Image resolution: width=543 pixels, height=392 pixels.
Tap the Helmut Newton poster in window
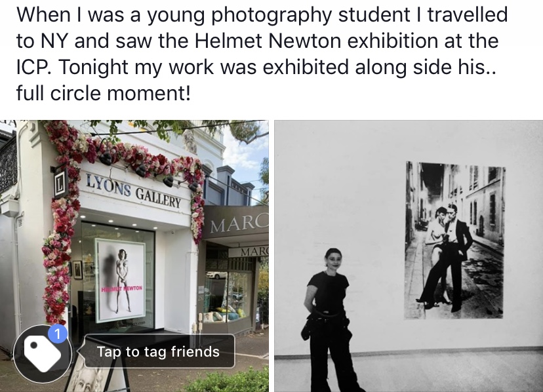tap(120, 280)
